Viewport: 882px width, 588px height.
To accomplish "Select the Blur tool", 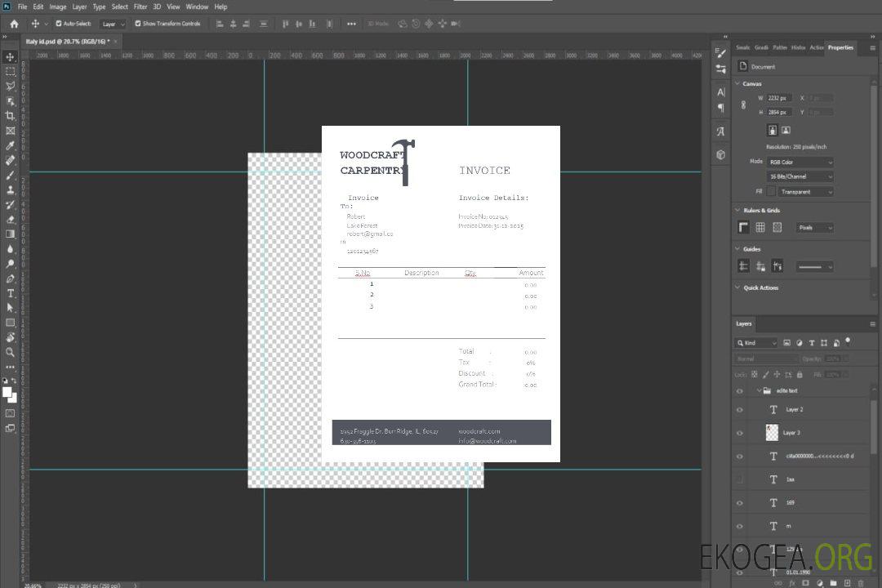I will coord(10,249).
